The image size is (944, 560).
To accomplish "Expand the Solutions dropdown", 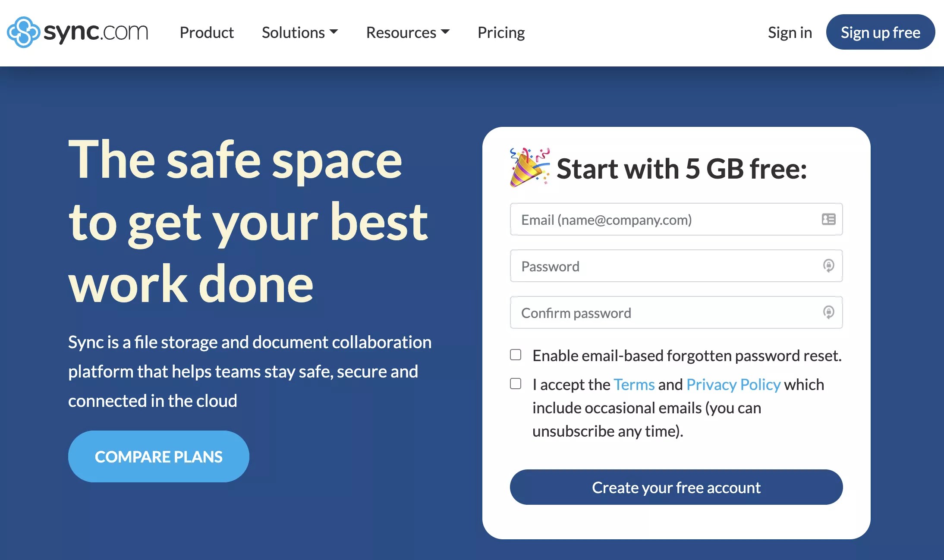I will point(300,32).
